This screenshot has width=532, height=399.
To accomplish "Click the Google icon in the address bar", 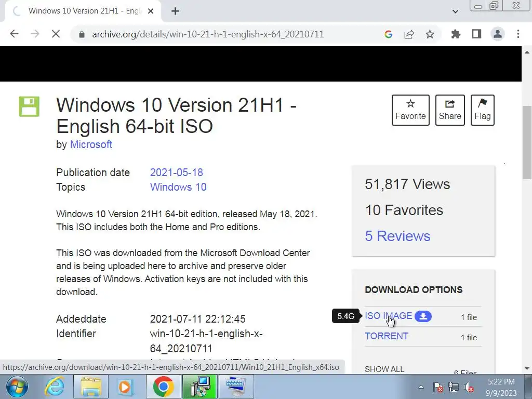I will (389, 34).
